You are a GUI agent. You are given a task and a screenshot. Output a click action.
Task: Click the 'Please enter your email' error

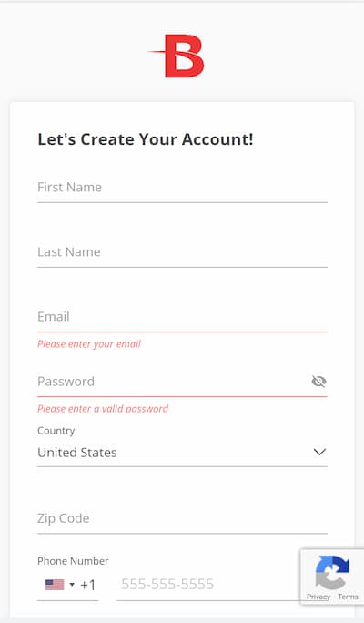tap(89, 344)
